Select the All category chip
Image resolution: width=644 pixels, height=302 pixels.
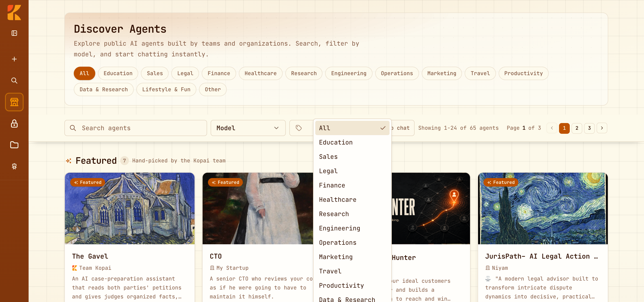pyautogui.click(x=84, y=73)
